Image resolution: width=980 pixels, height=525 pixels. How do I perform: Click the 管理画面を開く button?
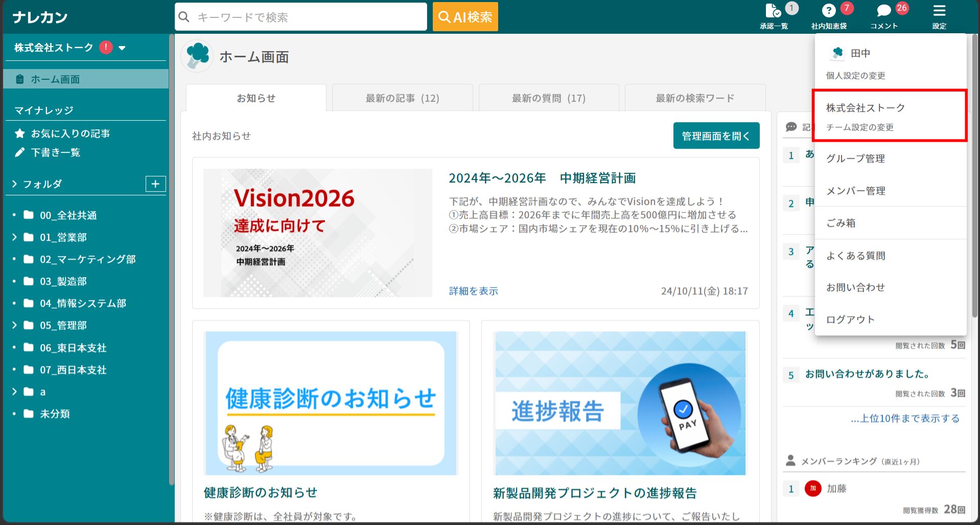tap(716, 135)
